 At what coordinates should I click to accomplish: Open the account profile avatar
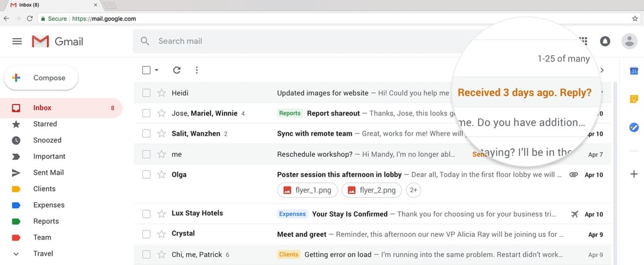[x=629, y=41]
